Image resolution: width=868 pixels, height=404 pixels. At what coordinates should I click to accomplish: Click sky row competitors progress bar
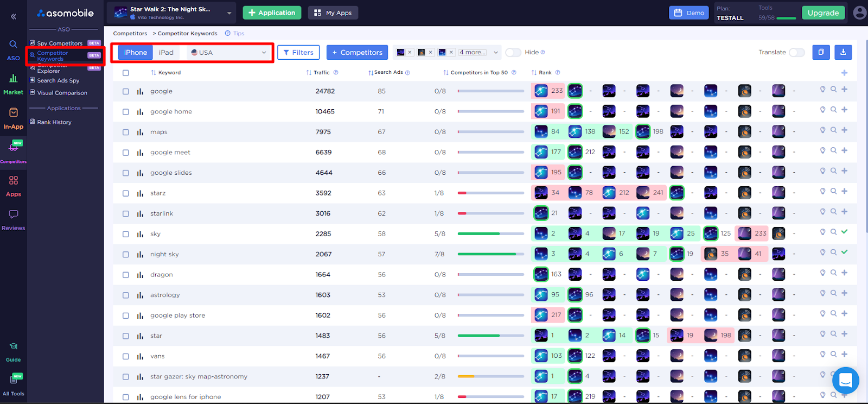pyautogui.click(x=491, y=234)
